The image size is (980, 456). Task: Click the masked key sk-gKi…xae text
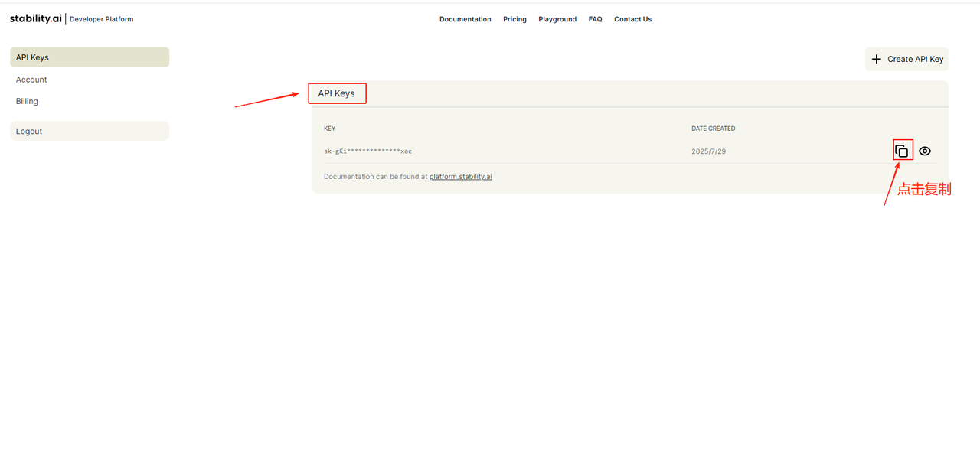pyautogui.click(x=367, y=151)
